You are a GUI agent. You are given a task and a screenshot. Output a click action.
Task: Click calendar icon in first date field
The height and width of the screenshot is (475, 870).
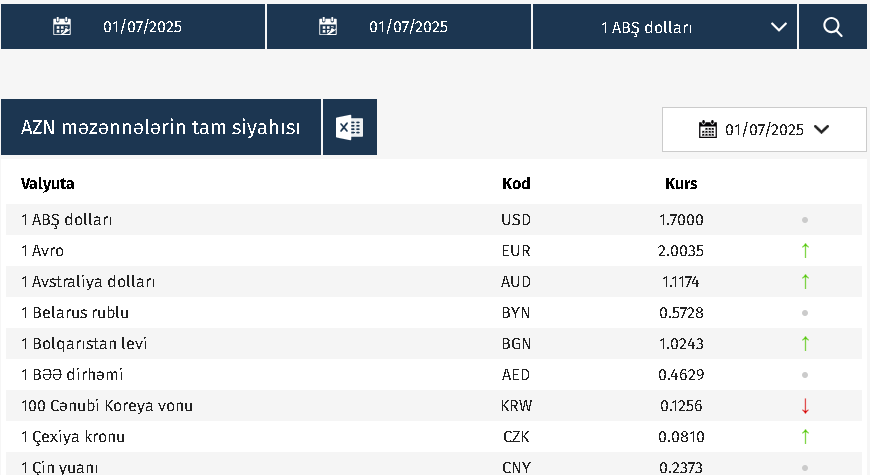tap(62, 27)
